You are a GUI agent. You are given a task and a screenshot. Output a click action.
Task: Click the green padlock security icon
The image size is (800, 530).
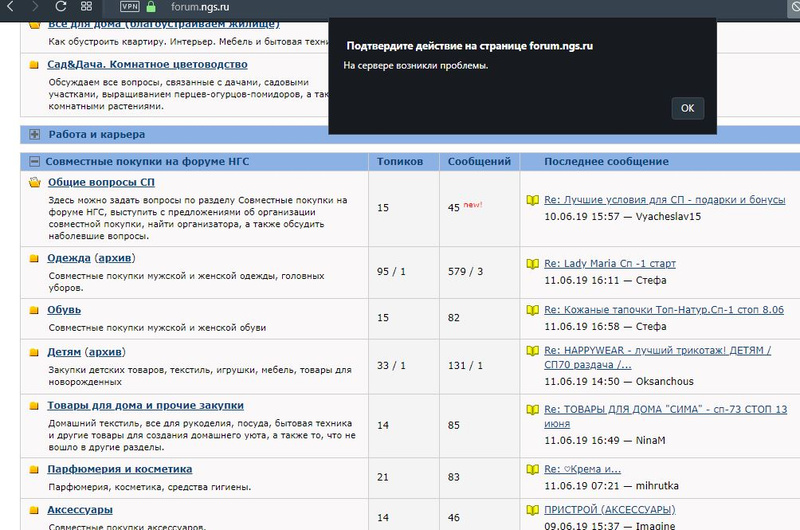(152, 6)
